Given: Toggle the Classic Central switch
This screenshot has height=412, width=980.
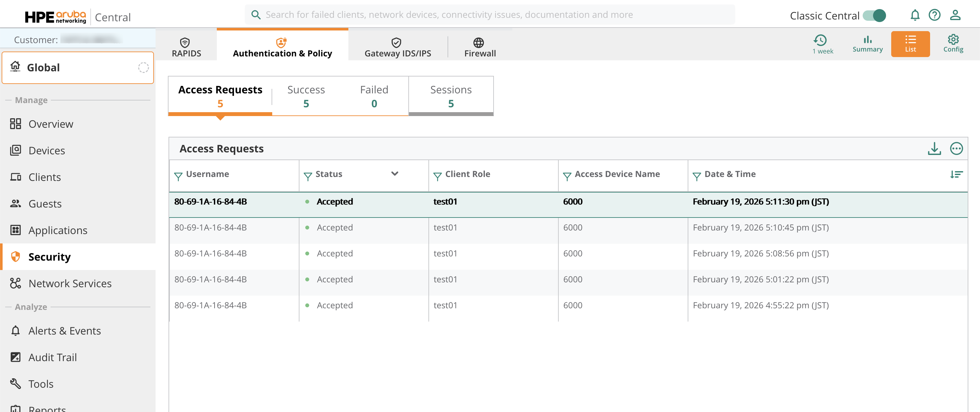Looking at the screenshot, I should tap(874, 16).
